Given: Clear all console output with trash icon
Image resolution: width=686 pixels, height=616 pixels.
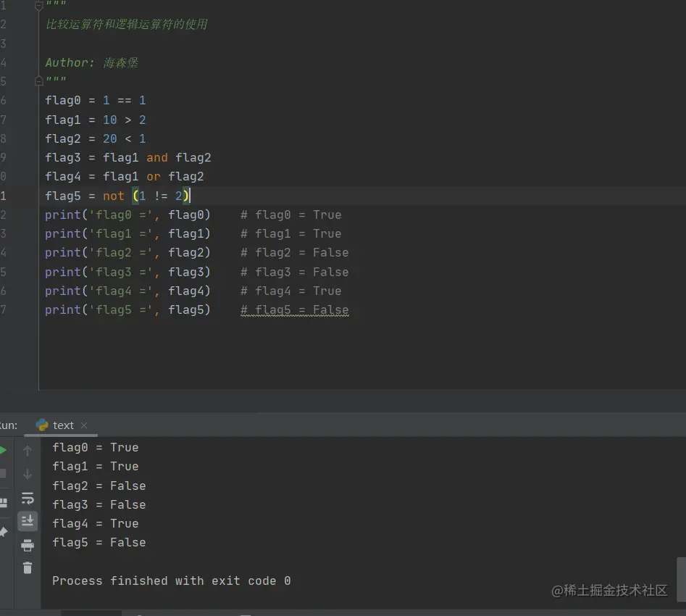Looking at the screenshot, I should 27,568.
